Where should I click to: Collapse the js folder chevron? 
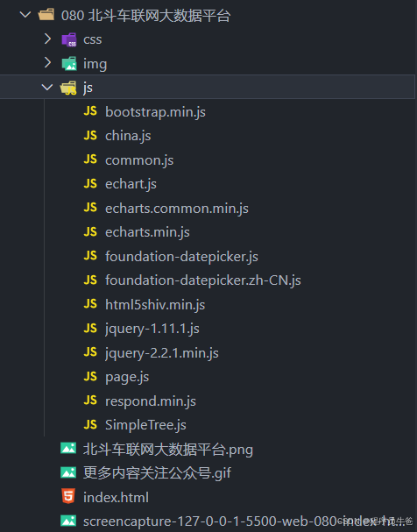pos(47,87)
